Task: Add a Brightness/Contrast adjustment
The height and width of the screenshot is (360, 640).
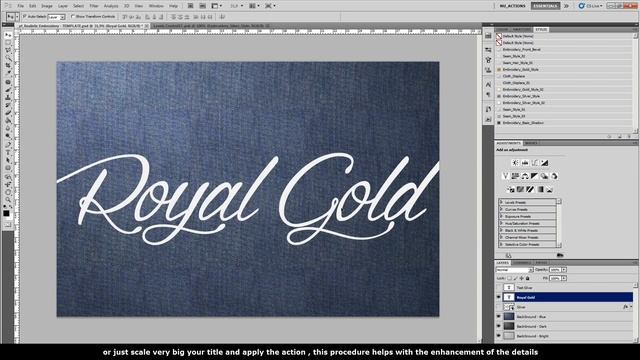Action: [515, 163]
